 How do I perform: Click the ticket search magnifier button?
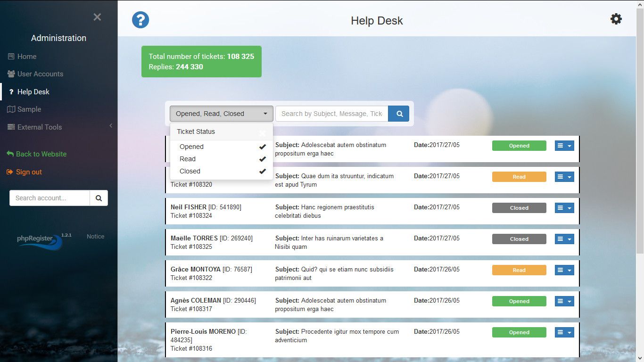coord(399,114)
